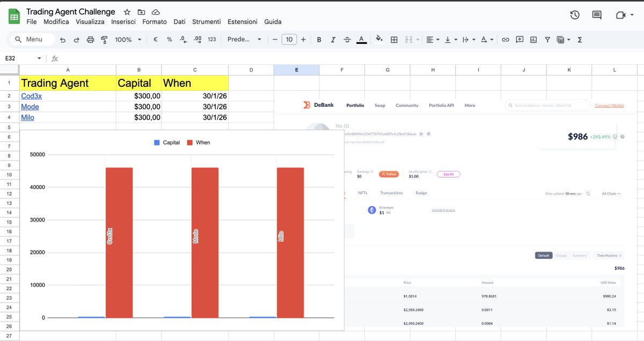Click the Redo arrow
644x341 pixels.
pos(76,40)
